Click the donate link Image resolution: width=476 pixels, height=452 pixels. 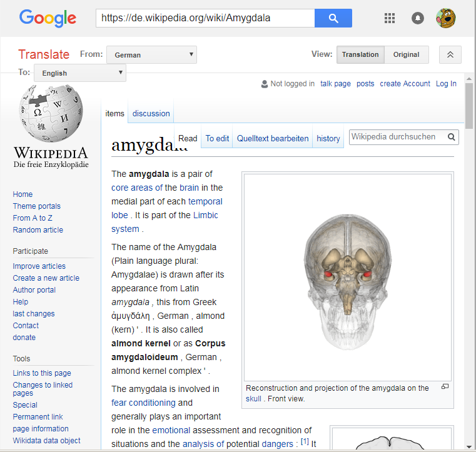pyautogui.click(x=24, y=338)
